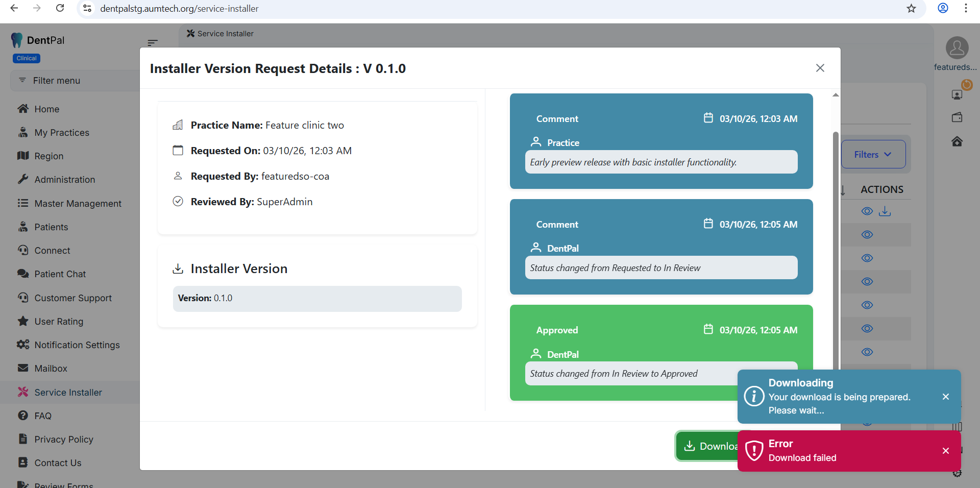Open browser three-dot menu
Screen dimensions: 980x488
tap(966, 8)
